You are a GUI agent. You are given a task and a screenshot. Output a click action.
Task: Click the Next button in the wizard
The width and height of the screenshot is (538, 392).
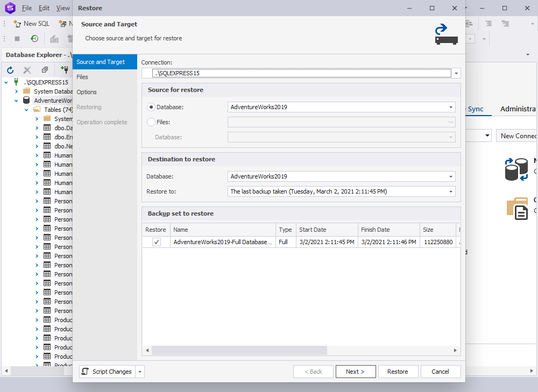pyautogui.click(x=356, y=371)
